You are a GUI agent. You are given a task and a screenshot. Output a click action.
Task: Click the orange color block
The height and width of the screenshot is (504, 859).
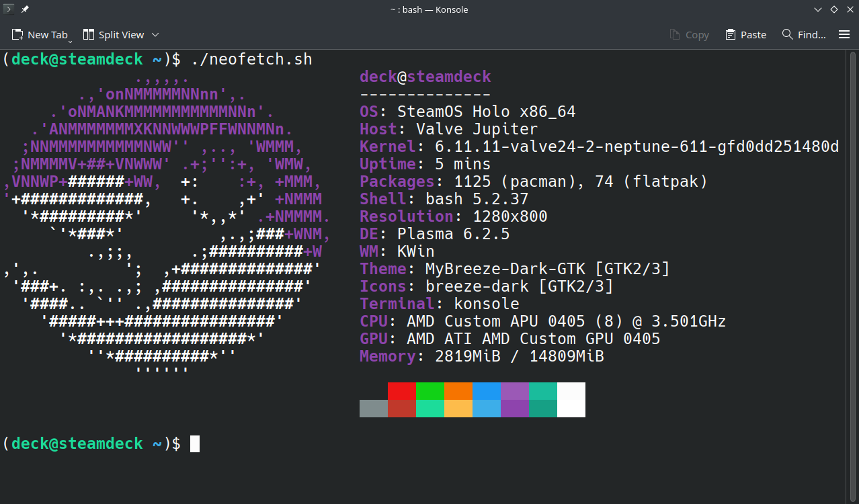tap(458, 391)
